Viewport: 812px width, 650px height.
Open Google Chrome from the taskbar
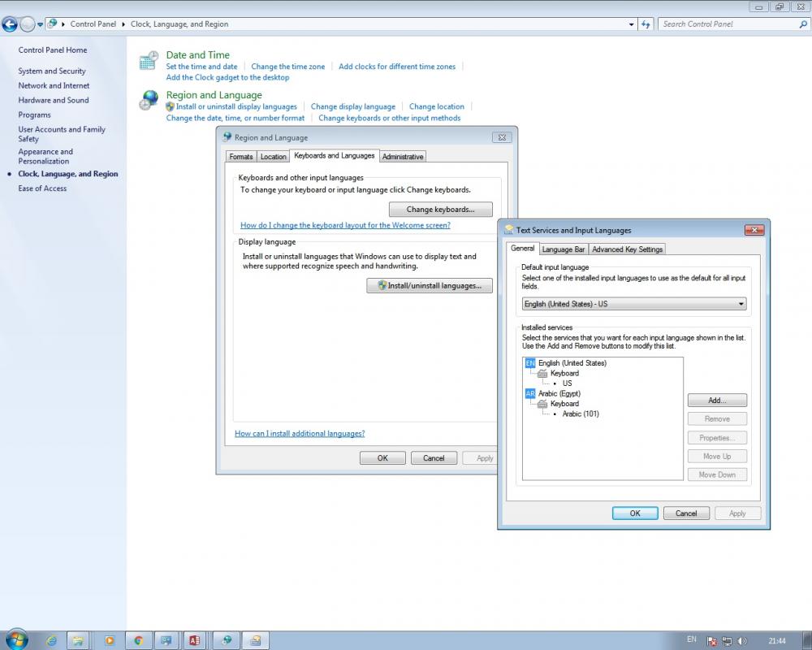point(138,641)
